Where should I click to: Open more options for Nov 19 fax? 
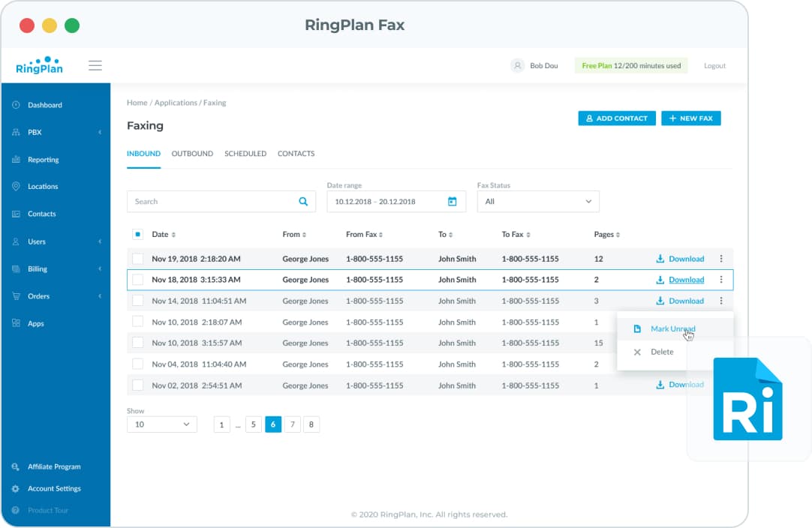tap(721, 259)
